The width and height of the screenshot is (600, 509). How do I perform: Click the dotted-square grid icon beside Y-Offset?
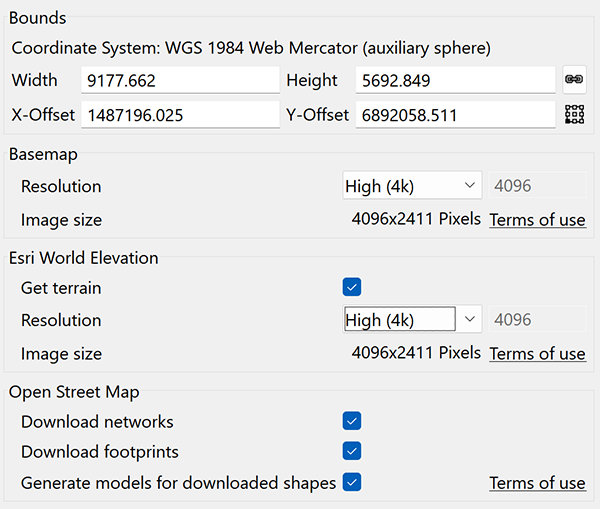[574, 115]
